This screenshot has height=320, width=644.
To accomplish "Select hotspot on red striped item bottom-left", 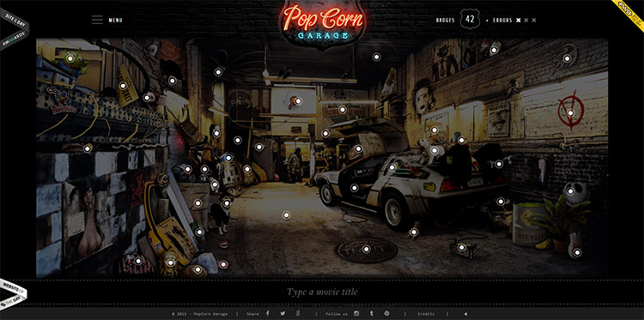I will point(138,261).
